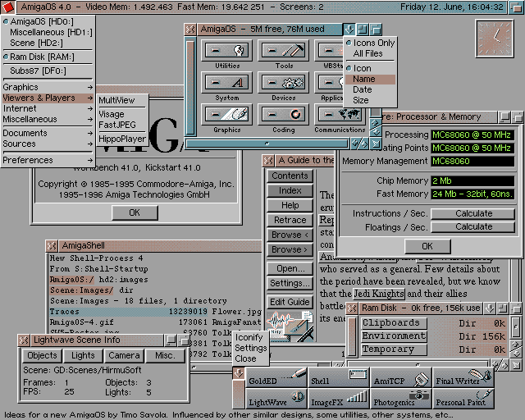Click the Retrace button in guide
The image size is (525, 420).
290,220
